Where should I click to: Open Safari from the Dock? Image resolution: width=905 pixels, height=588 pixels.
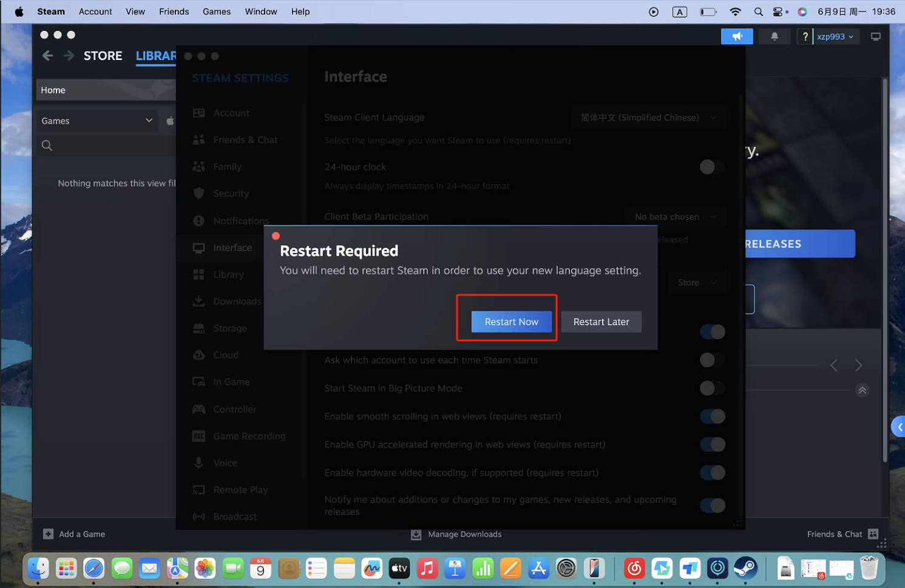click(93, 569)
